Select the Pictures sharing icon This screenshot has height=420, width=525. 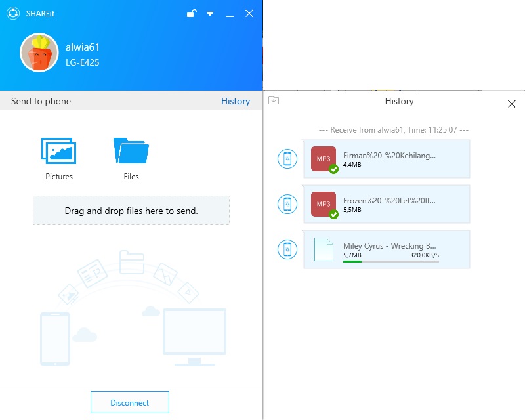click(58, 150)
